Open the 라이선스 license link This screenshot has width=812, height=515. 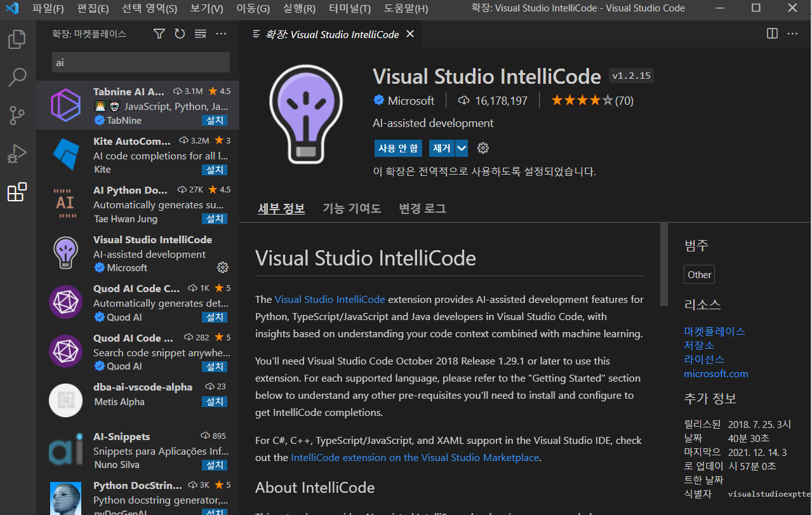pos(704,359)
